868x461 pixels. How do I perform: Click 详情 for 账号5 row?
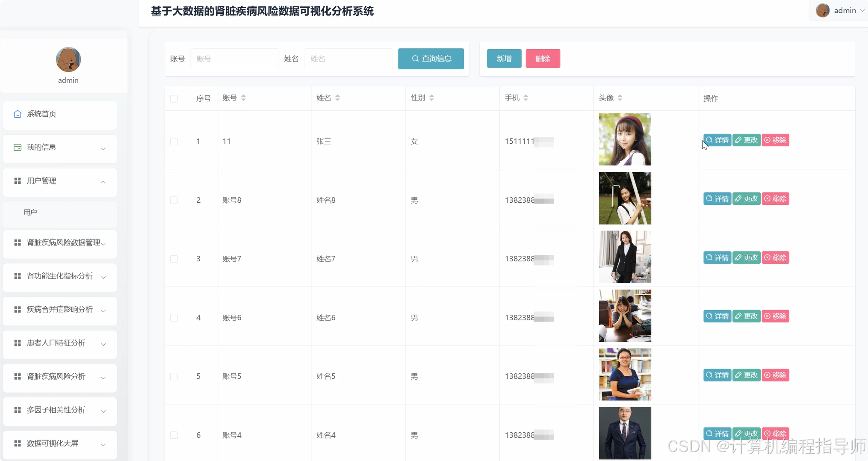(717, 375)
